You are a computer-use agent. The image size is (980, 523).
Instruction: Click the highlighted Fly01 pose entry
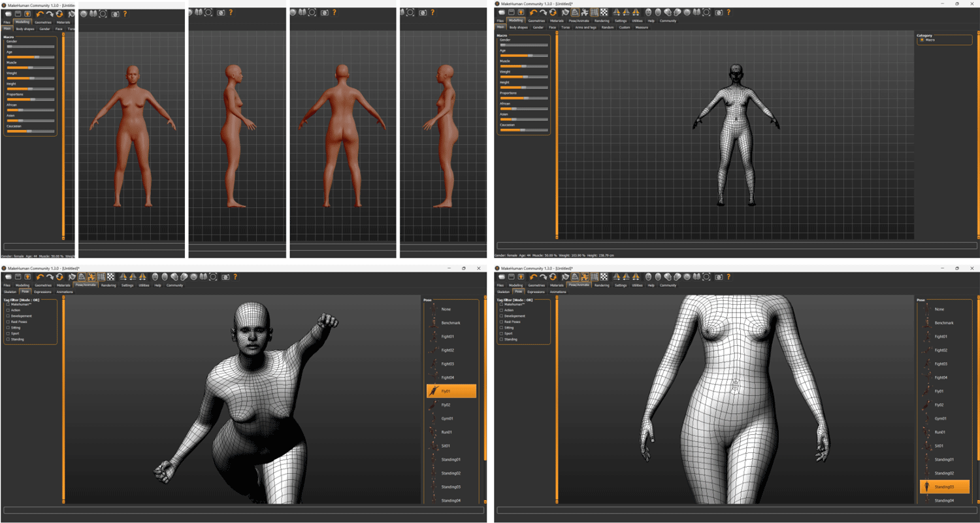(451, 391)
